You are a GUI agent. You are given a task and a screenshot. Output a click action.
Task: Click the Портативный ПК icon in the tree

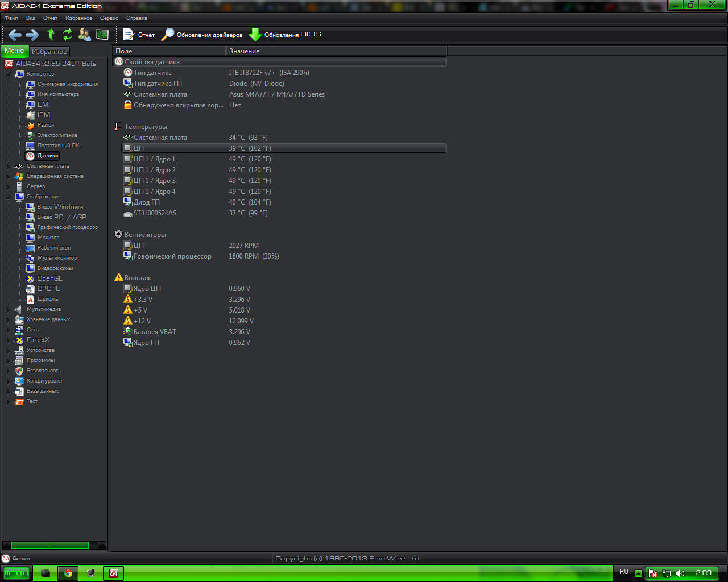(30, 145)
